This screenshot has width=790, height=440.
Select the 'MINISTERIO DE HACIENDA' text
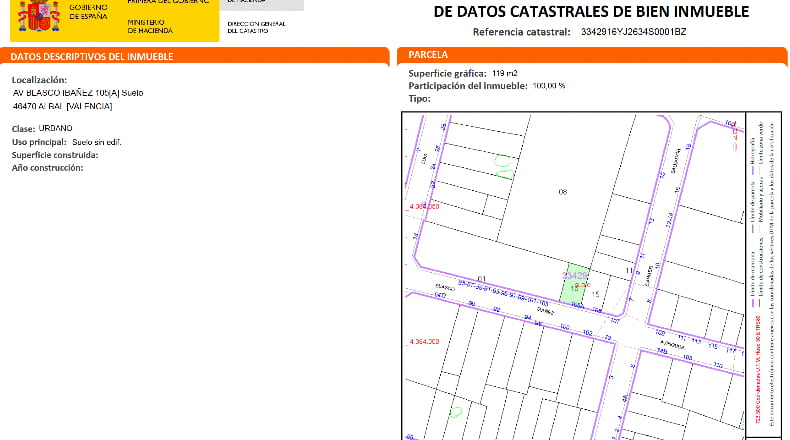150,26
